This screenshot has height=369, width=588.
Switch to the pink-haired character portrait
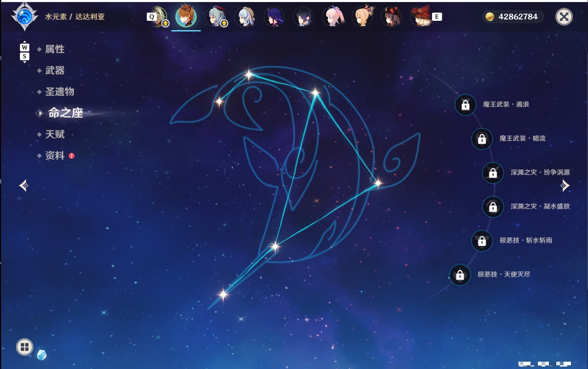pos(333,16)
